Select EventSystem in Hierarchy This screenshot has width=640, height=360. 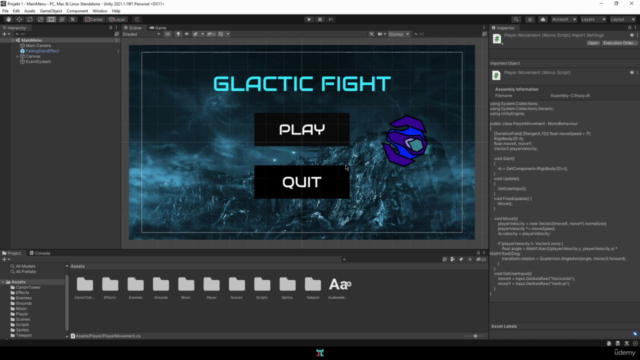38,62
